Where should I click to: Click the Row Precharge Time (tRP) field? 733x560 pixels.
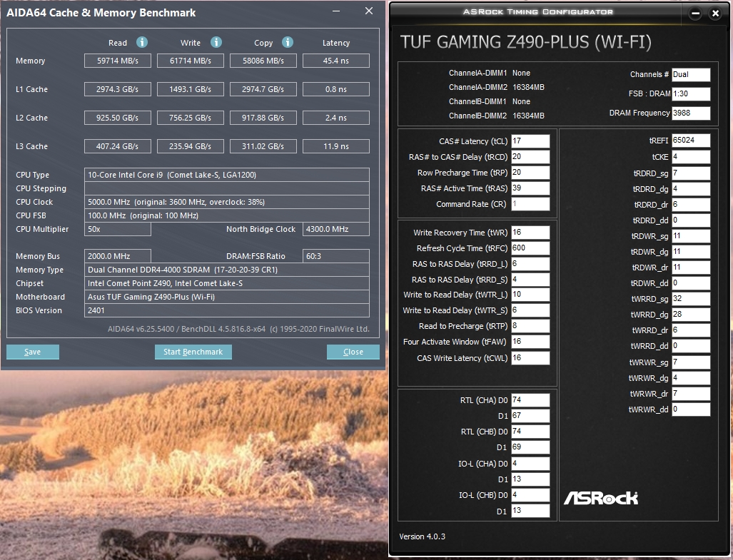[530, 173]
